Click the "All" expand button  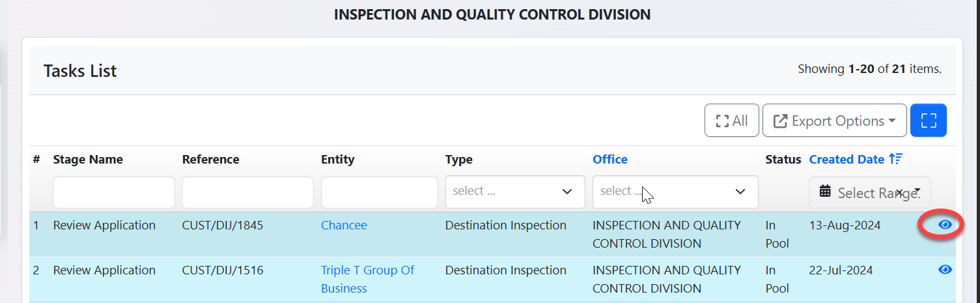[x=731, y=121]
